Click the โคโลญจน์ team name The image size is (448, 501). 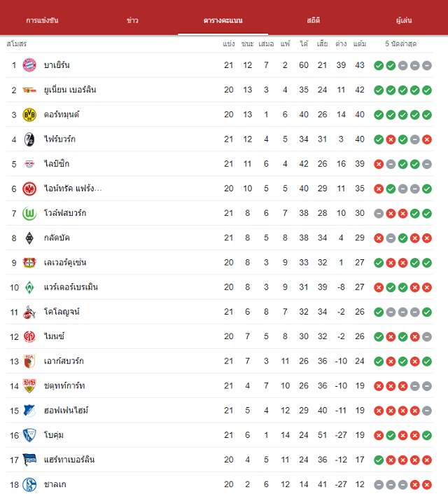(62, 312)
